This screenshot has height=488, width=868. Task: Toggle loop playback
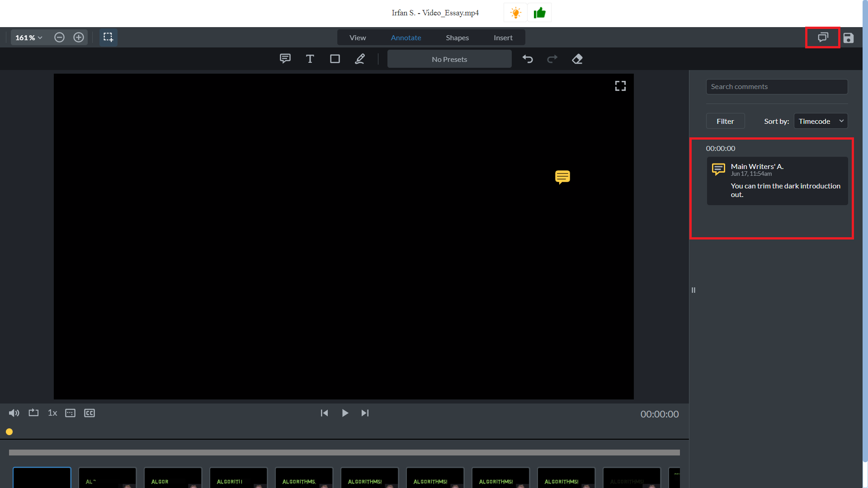tap(33, 413)
